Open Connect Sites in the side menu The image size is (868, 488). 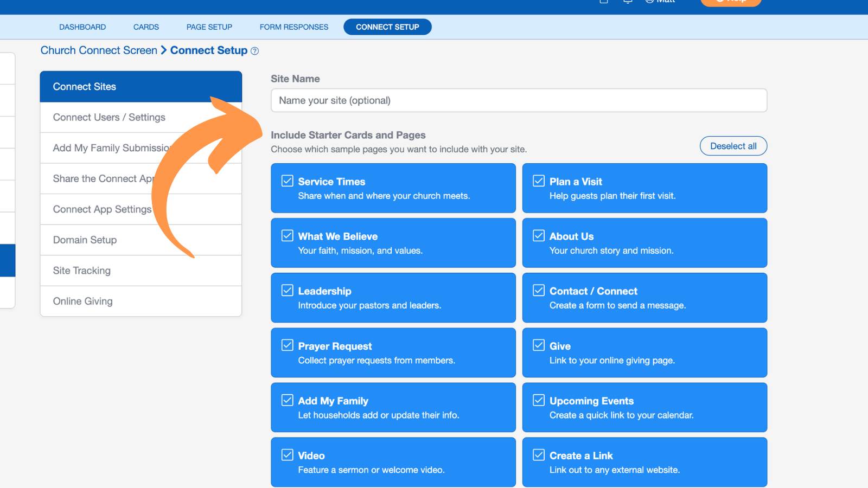(x=141, y=87)
